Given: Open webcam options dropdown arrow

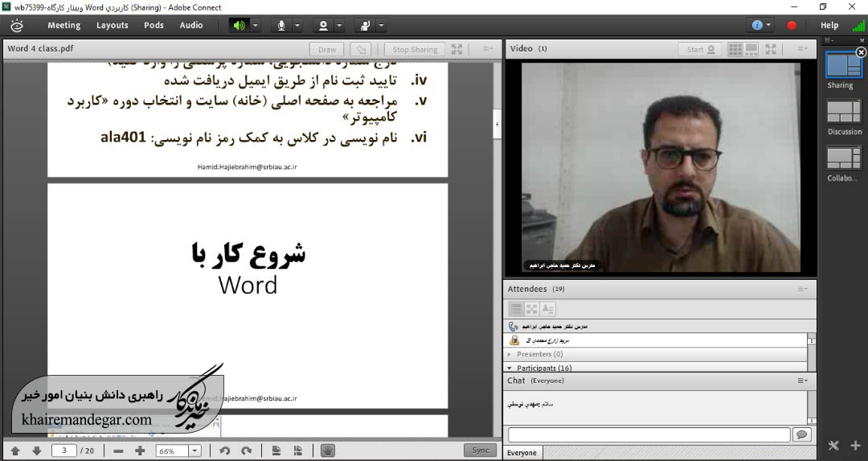Looking at the screenshot, I should coord(339,26).
